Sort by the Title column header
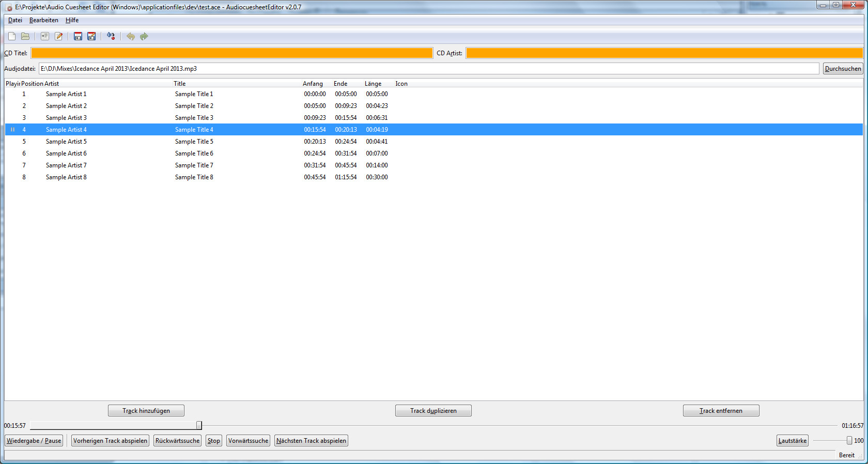The image size is (868, 464). click(237, 84)
